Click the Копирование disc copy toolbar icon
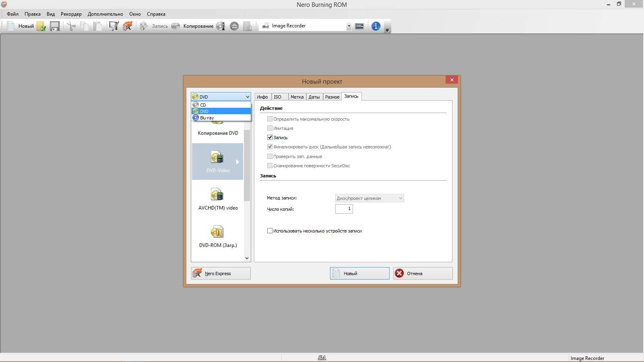644x362 pixels. click(x=175, y=26)
